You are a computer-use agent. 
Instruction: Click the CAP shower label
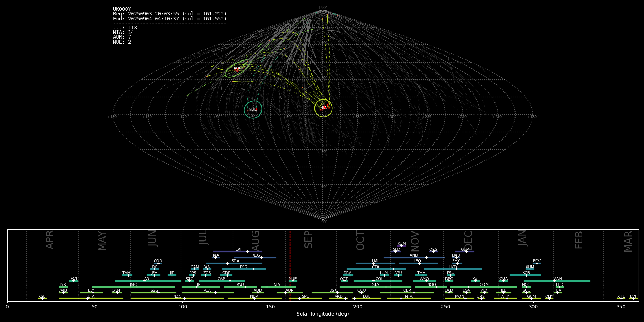221,279
